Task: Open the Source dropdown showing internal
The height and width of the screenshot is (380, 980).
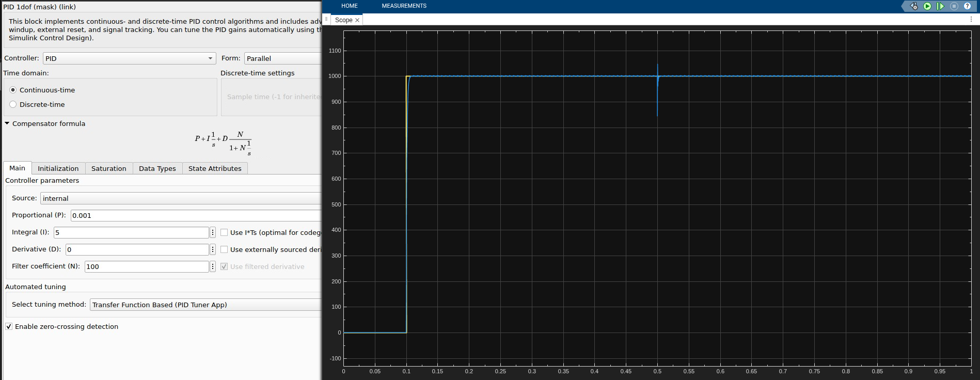Action: (x=181, y=198)
